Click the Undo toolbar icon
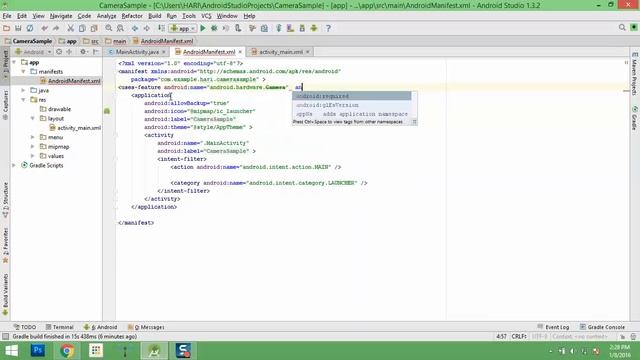This screenshot has width=640, height=360. pyautogui.click(x=44, y=28)
